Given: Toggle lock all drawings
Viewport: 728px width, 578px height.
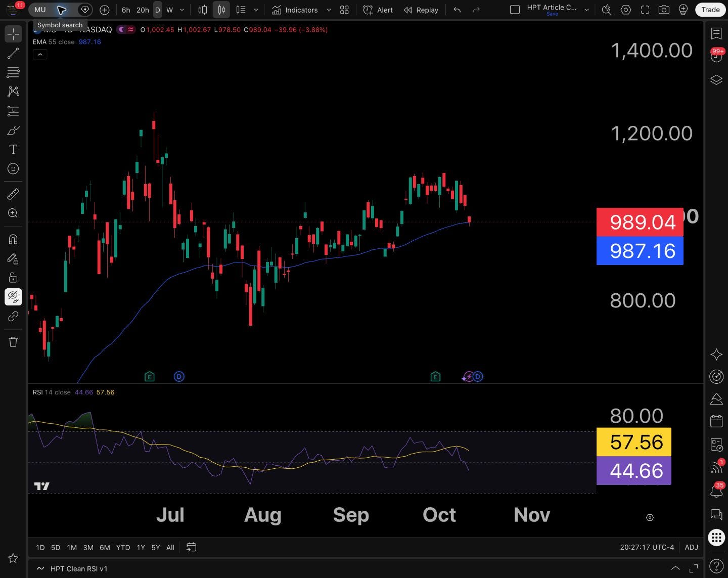Looking at the screenshot, I should pyautogui.click(x=13, y=277).
